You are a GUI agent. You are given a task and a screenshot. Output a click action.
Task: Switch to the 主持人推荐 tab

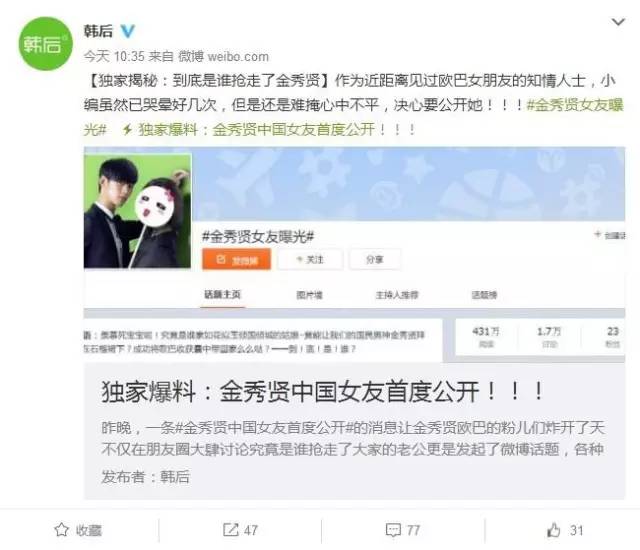coord(397,295)
